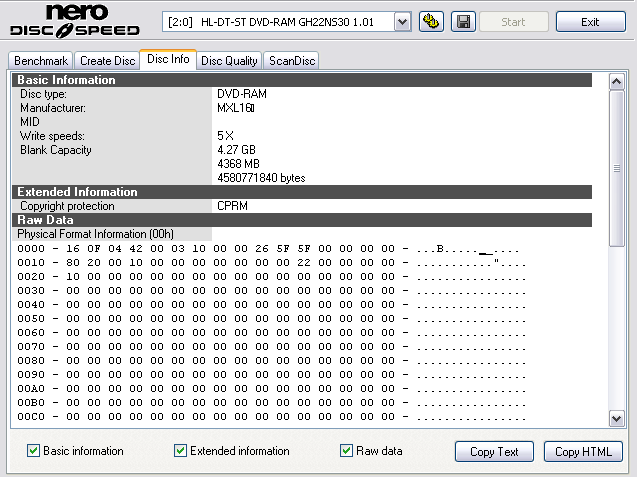Disable the Raw data checkbox
Screen dimensions: 637x477
point(347,451)
